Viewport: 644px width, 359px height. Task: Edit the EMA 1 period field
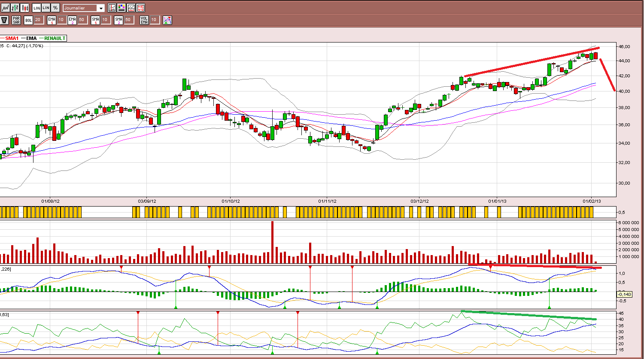point(61,20)
